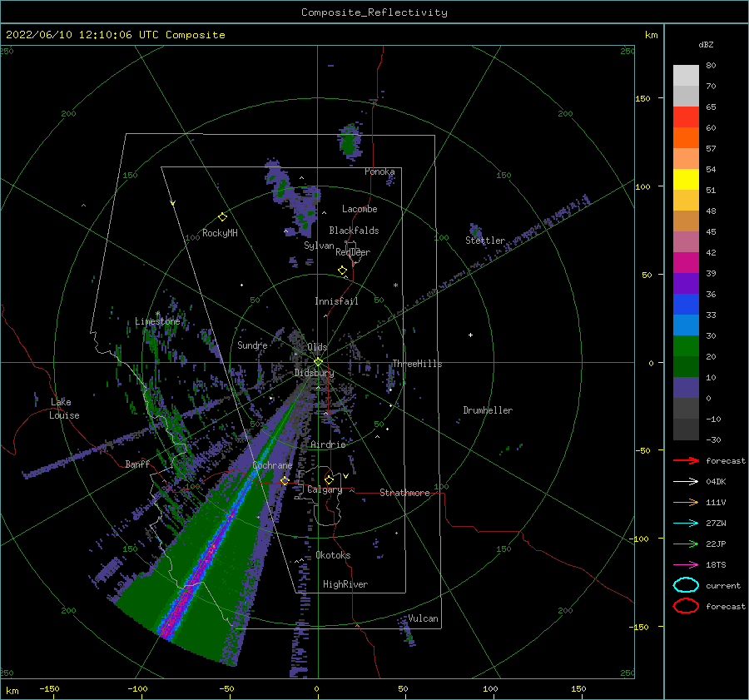Image resolution: width=749 pixels, height=700 pixels.
Task: Click the Cochrane label
Action: (x=272, y=465)
